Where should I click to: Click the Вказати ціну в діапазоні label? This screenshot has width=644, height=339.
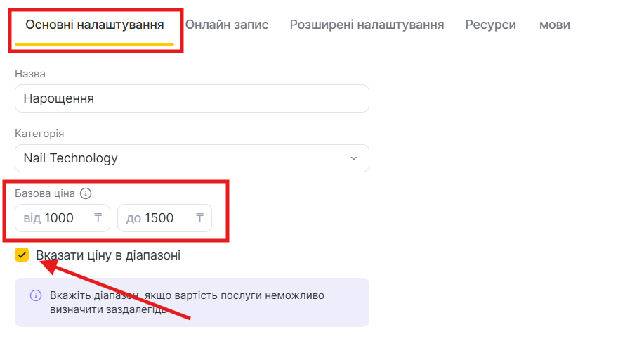pyautogui.click(x=108, y=255)
